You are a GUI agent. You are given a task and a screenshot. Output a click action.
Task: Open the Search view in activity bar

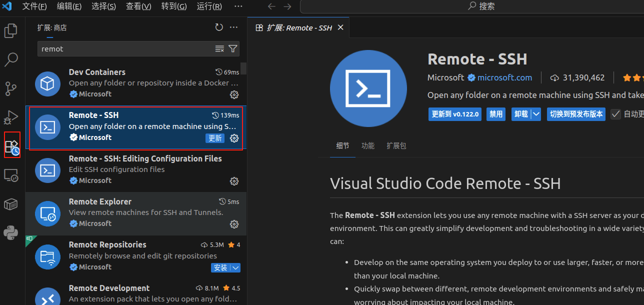[x=11, y=59]
